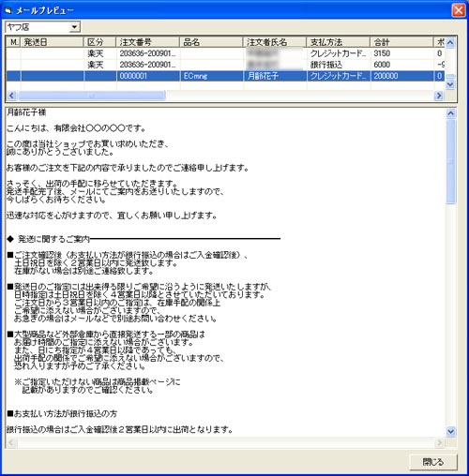The image size is (469, 476).
Task: Click the 閉じる button
Action: 433,462
